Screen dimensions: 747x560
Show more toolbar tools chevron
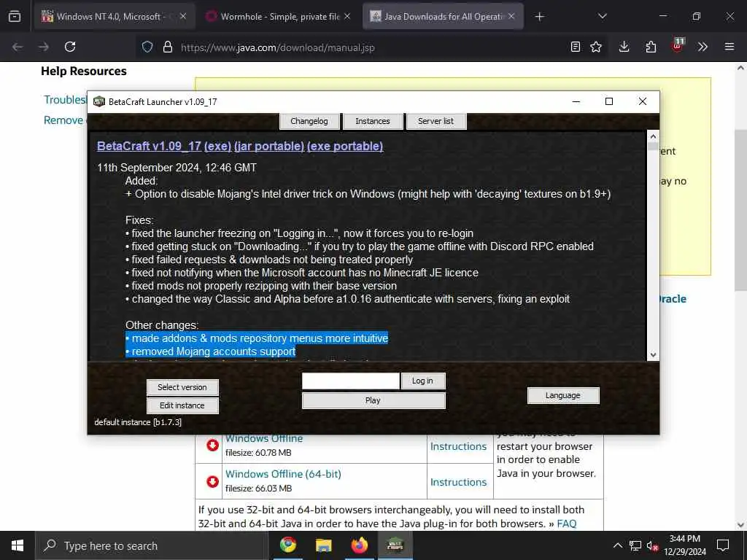[x=703, y=47]
